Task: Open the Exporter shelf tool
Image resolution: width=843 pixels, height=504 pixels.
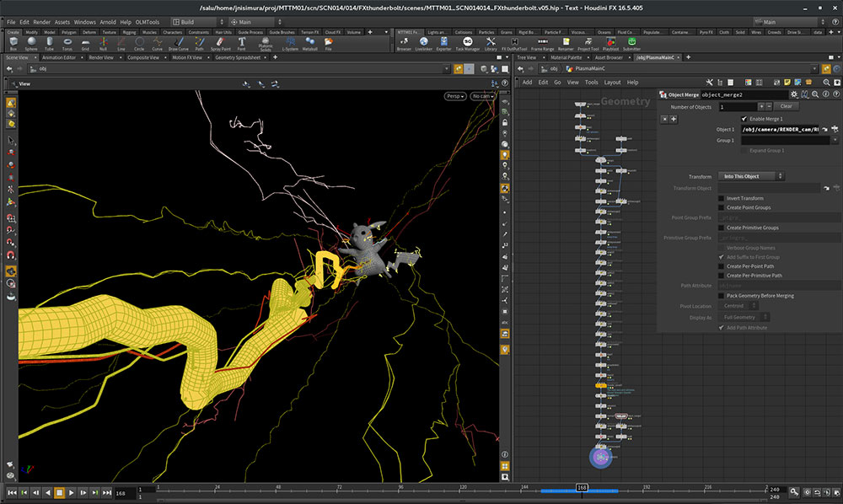Action: click(x=443, y=44)
